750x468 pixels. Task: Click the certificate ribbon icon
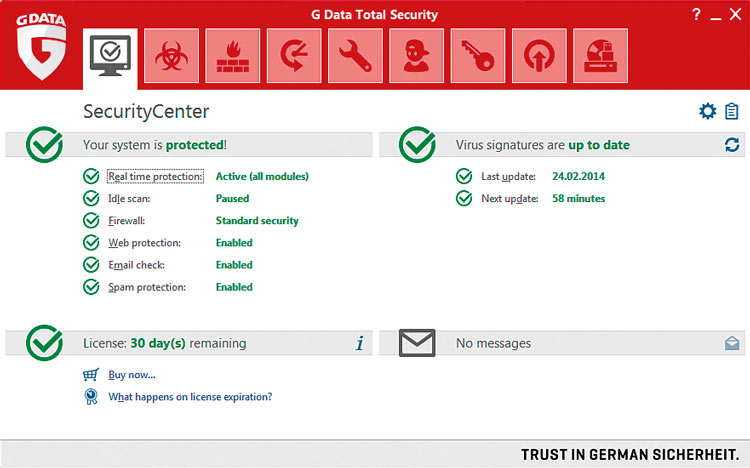(x=91, y=397)
